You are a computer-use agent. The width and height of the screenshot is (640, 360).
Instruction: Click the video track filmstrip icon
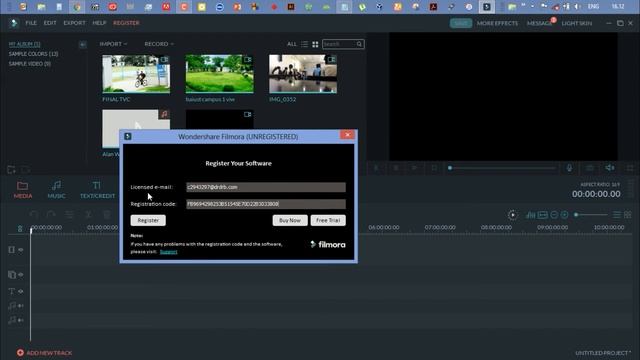(x=11, y=249)
